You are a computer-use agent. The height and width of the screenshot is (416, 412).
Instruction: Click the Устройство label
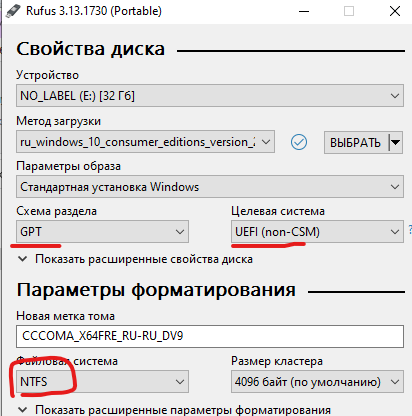tap(48, 75)
